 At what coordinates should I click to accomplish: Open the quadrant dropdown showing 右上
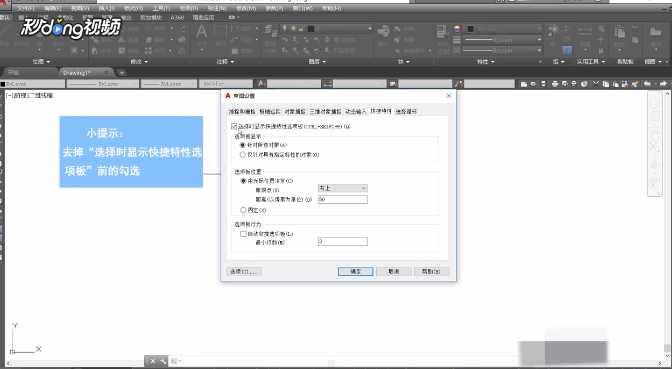coord(342,188)
